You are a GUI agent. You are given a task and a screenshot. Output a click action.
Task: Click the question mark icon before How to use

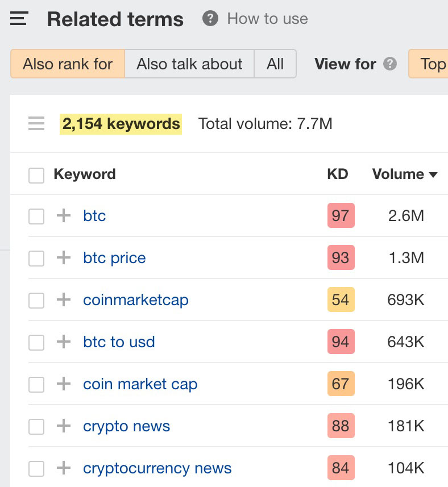click(210, 19)
